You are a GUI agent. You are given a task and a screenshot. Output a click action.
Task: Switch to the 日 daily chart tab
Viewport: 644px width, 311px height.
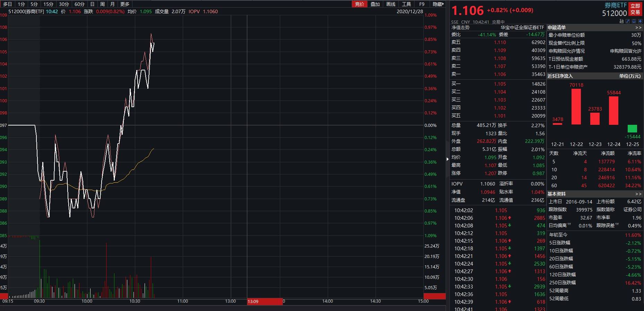pos(92,4)
